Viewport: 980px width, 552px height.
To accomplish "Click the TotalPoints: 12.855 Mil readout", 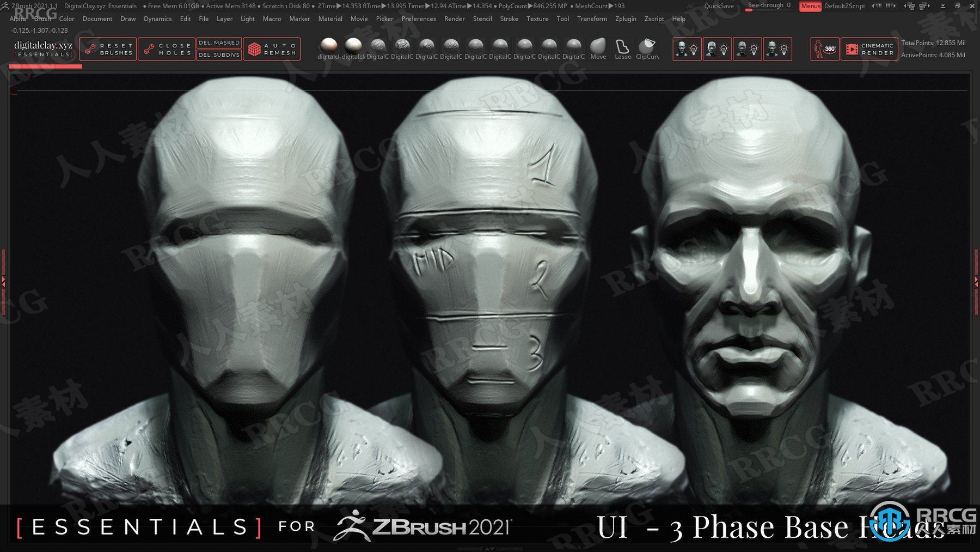I will pyautogui.click(x=933, y=43).
